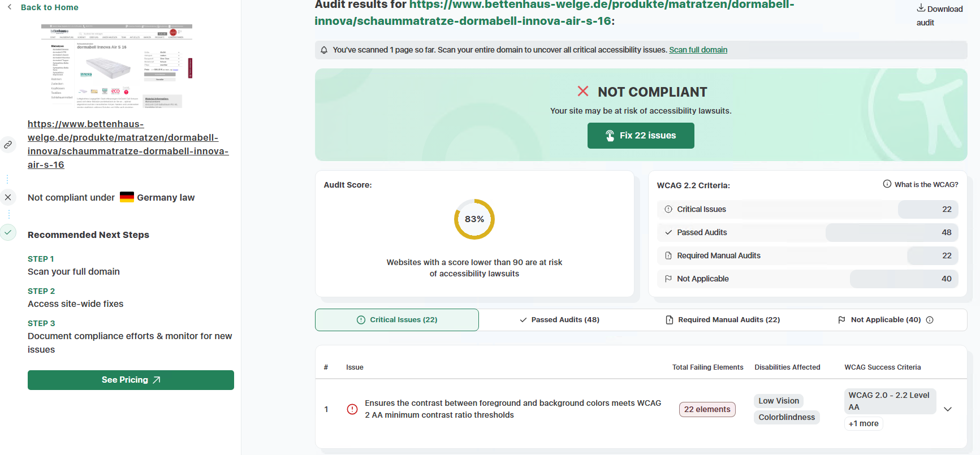Viewport: 980px width, 455px height.
Task: Click the download audit icon
Action: point(921,8)
